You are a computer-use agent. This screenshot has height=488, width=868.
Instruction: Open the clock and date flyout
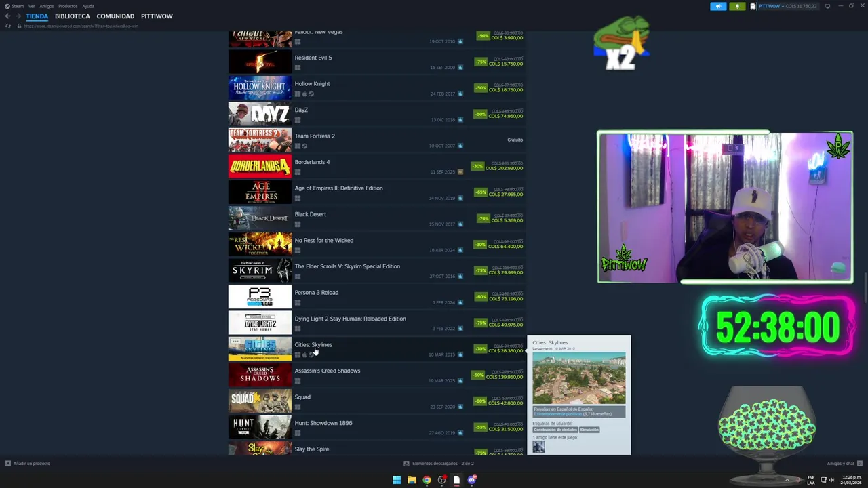[x=850, y=480]
